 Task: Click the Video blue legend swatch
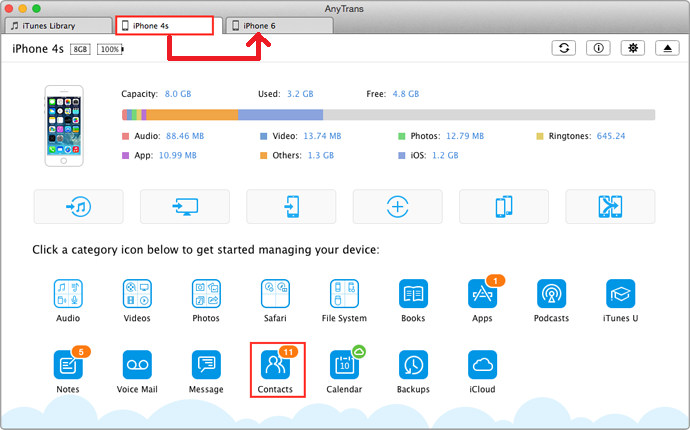click(x=264, y=136)
